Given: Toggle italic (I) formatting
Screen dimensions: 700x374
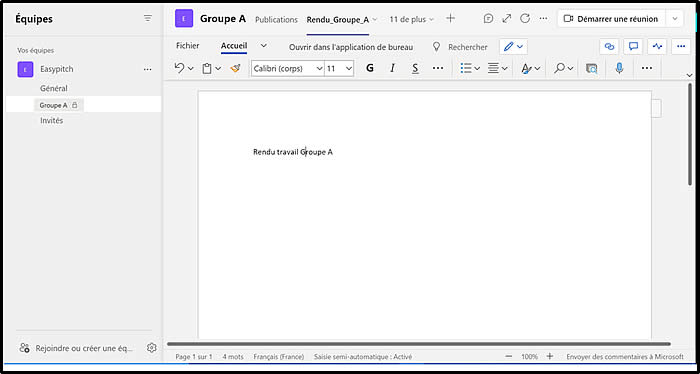Looking at the screenshot, I should (x=392, y=68).
